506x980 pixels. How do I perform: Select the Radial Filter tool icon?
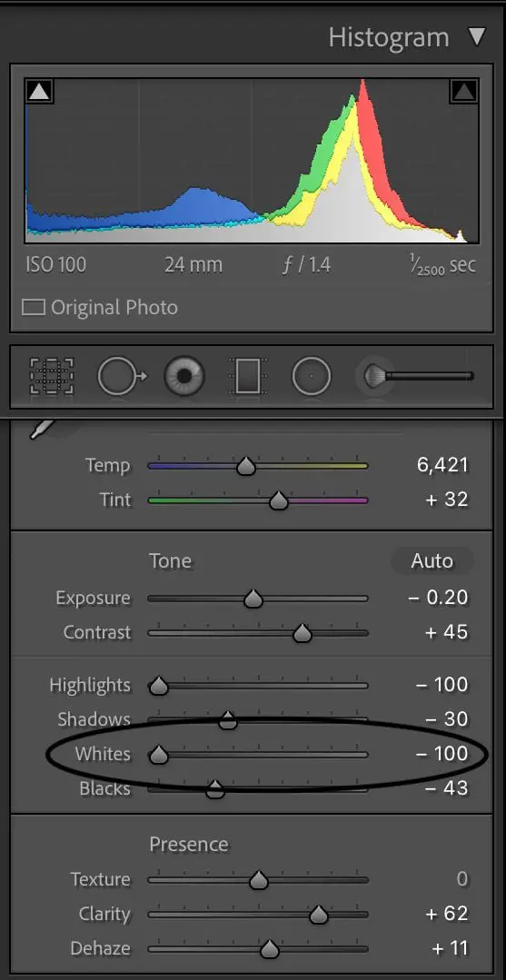311,376
